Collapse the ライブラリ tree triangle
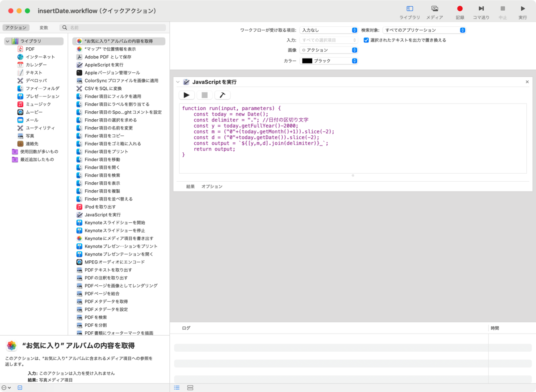 click(8, 41)
